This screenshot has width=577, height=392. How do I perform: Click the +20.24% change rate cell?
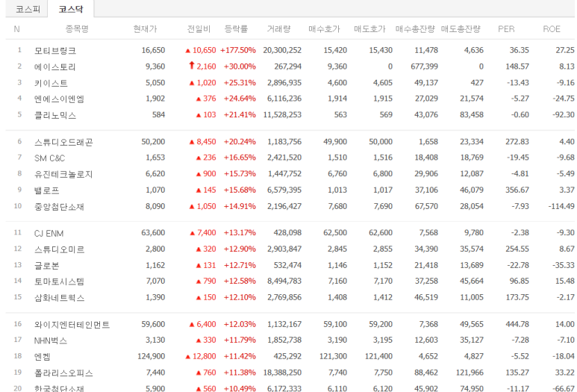(240, 142)
